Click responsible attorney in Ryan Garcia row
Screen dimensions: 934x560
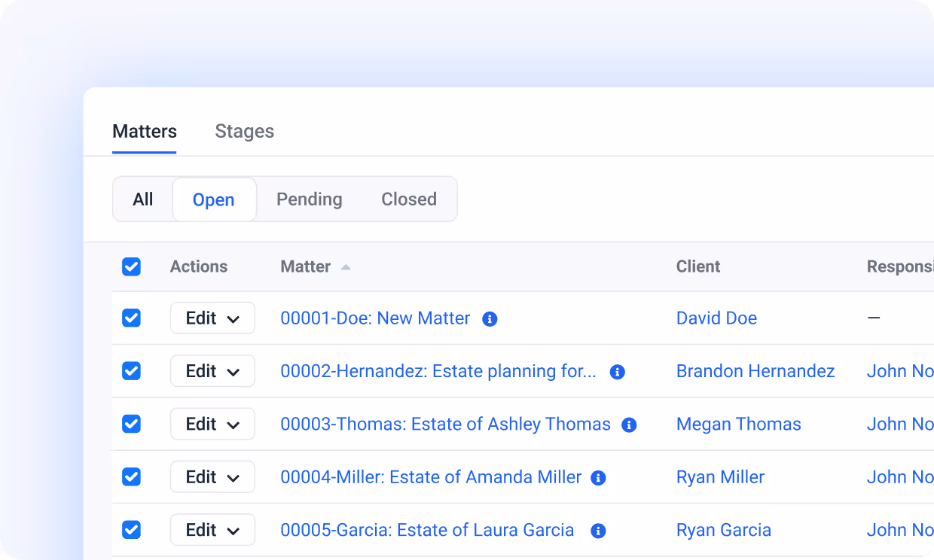(x=900, y=530)
